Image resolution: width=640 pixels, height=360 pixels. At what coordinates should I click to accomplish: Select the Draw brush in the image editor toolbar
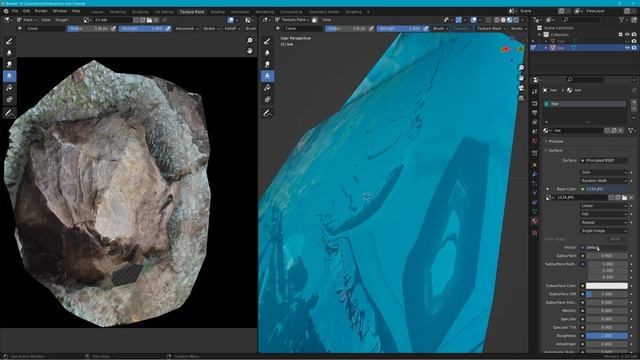pyautogui.click(x=9, y=41)
